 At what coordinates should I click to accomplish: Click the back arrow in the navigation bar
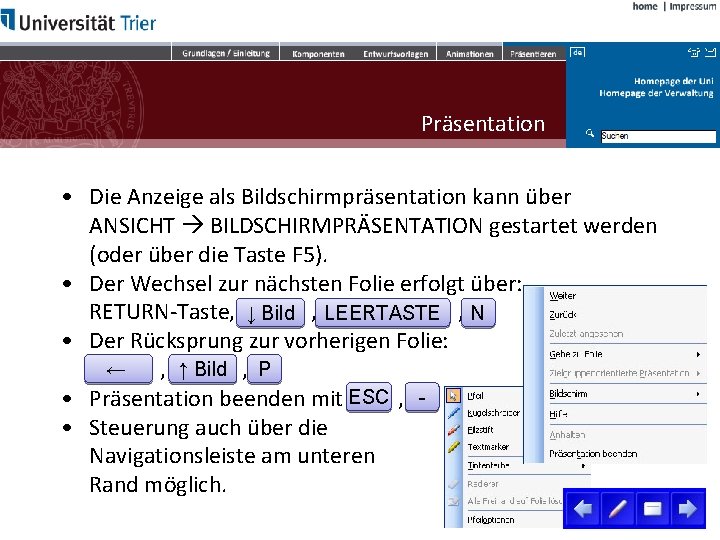[x=582, y=509]
